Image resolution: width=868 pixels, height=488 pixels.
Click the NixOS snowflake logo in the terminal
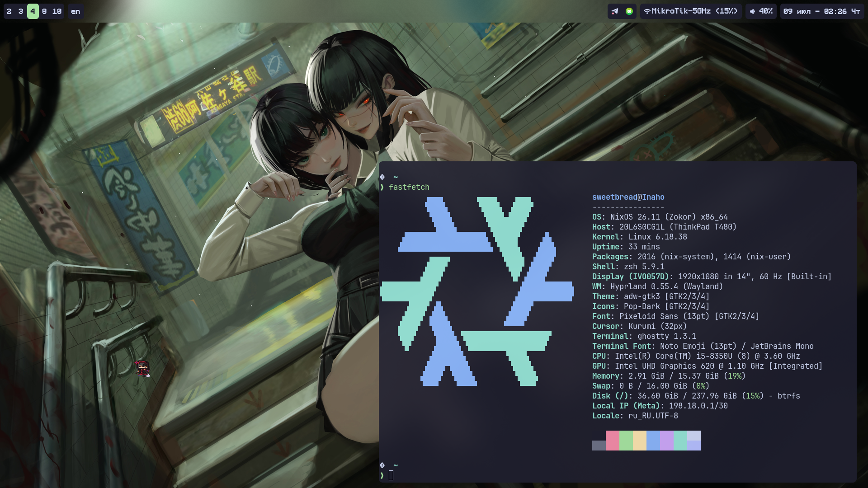point(477,291)
